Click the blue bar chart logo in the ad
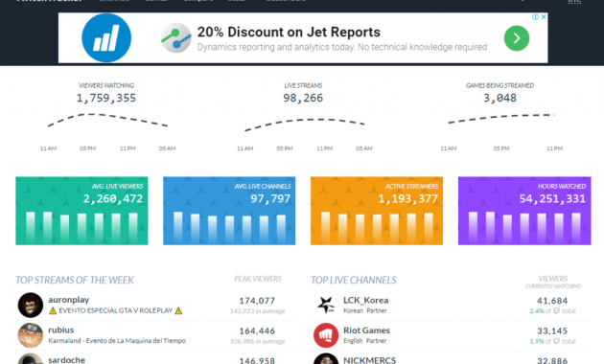Image resolution: width=604 pixels, height=364 pixels. [x=106, y=37]
